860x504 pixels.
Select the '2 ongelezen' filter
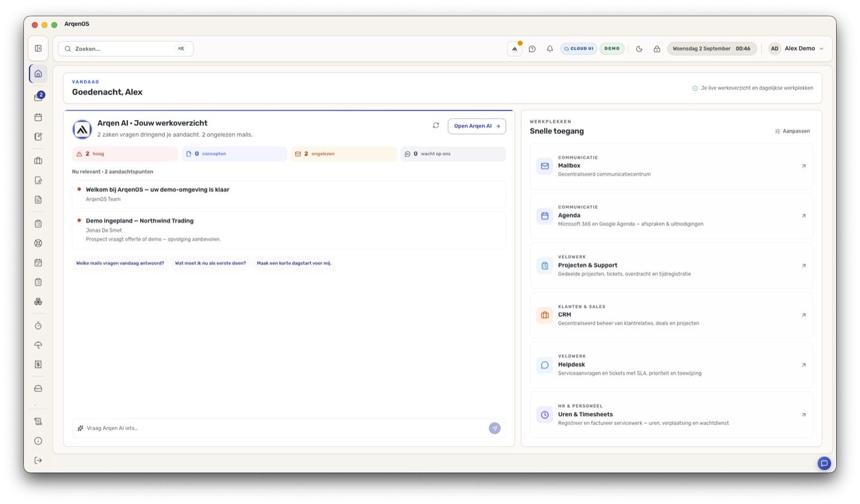[343, 154]
